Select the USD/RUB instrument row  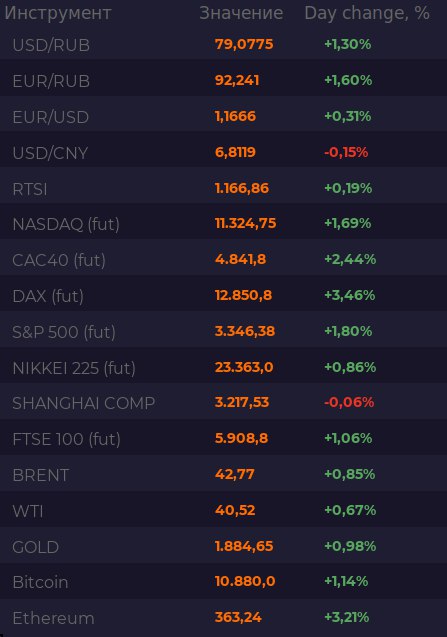click(224, 44)
